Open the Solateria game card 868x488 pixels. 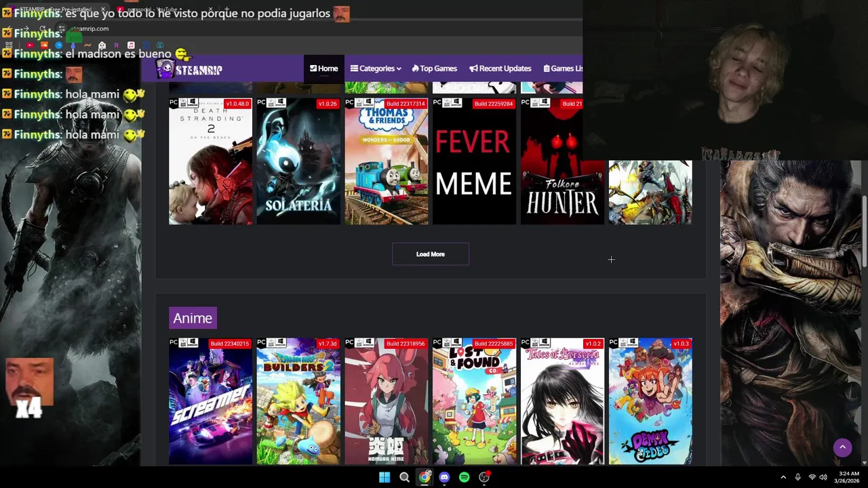[x=298, y=161]
